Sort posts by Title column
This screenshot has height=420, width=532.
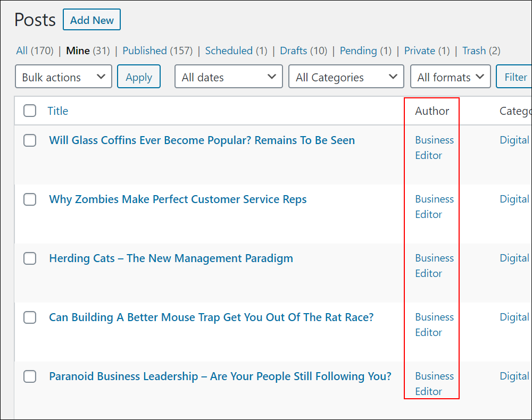(57, 111)
